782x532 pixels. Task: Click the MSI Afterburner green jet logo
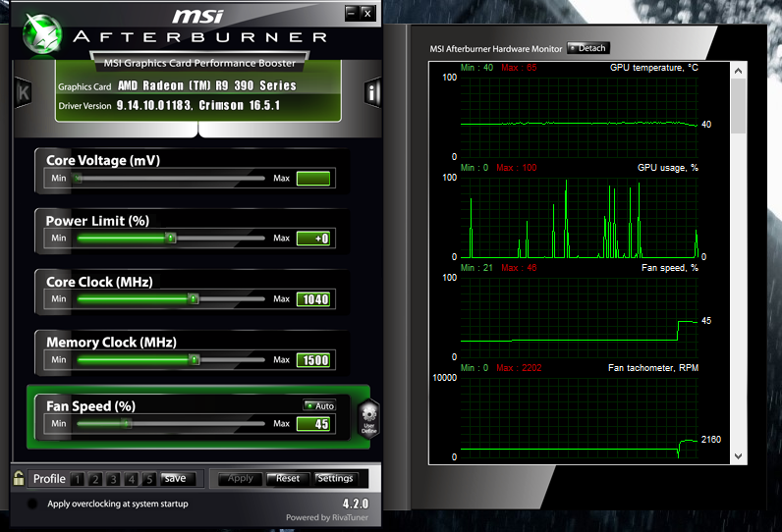click(x=43, y=33)
